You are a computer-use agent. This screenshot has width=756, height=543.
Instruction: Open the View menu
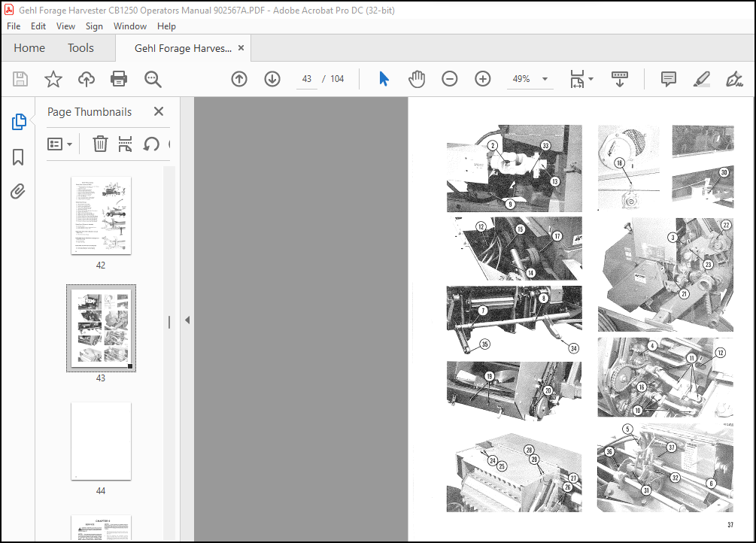tap(65, 26)
